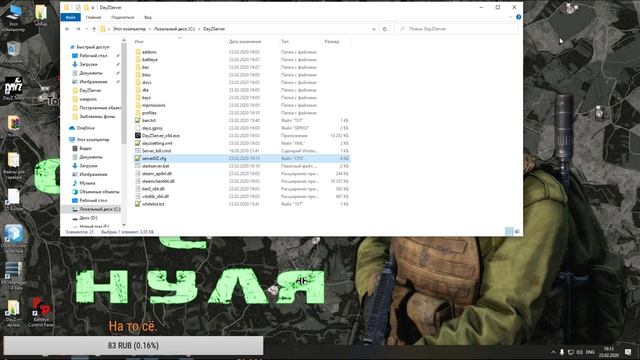Select the Этот компьютер desktop icon

tap(13, 18)
